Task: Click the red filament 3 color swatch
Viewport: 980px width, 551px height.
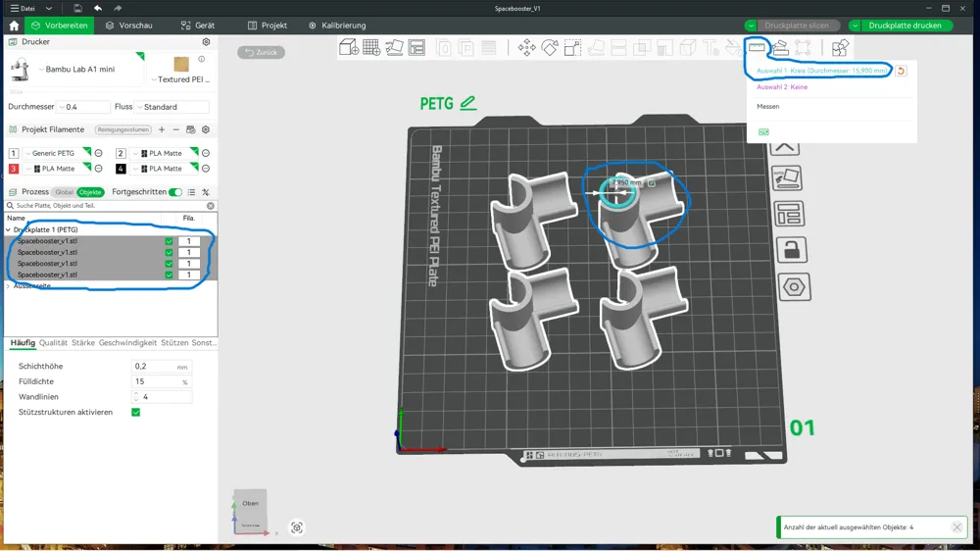Action: tap(13, 169)
